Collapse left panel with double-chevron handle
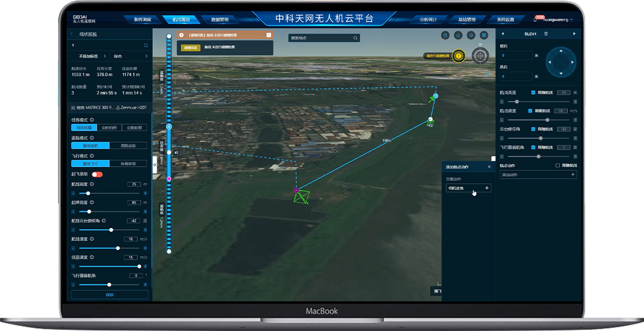The image size is (644, 331). point(155,164)
